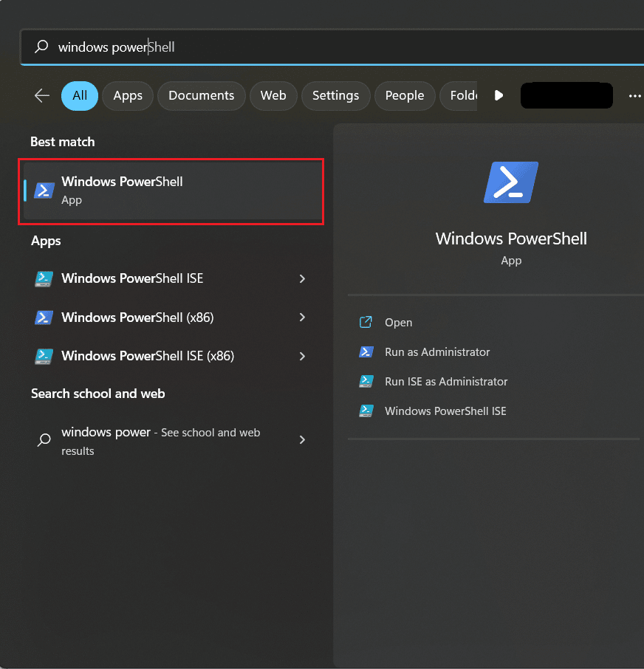The width and height of the screenshot is (644, 669).
Task: Click the magnifier icon beside 'windows power' web result
Action: click(x=44, y=439)
